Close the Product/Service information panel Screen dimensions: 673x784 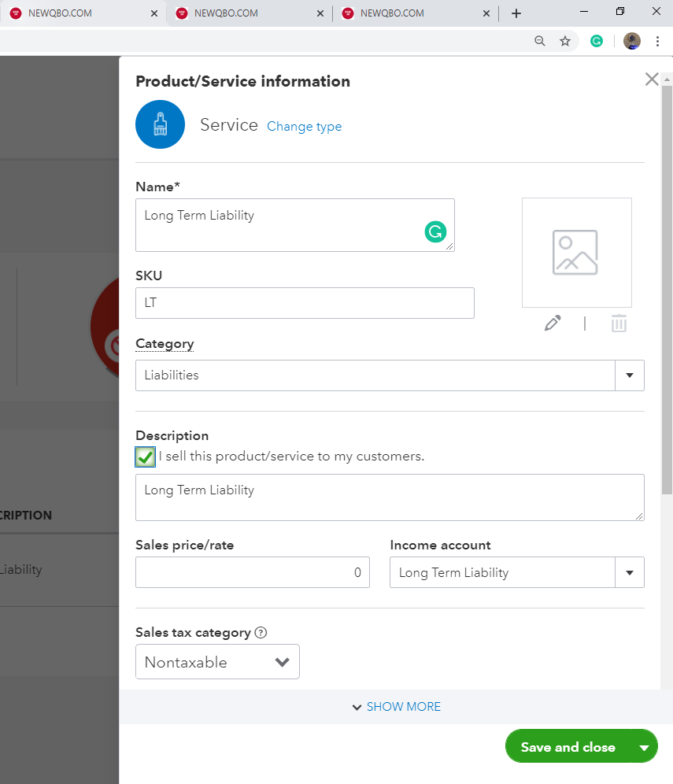click(x=652, y=79)
